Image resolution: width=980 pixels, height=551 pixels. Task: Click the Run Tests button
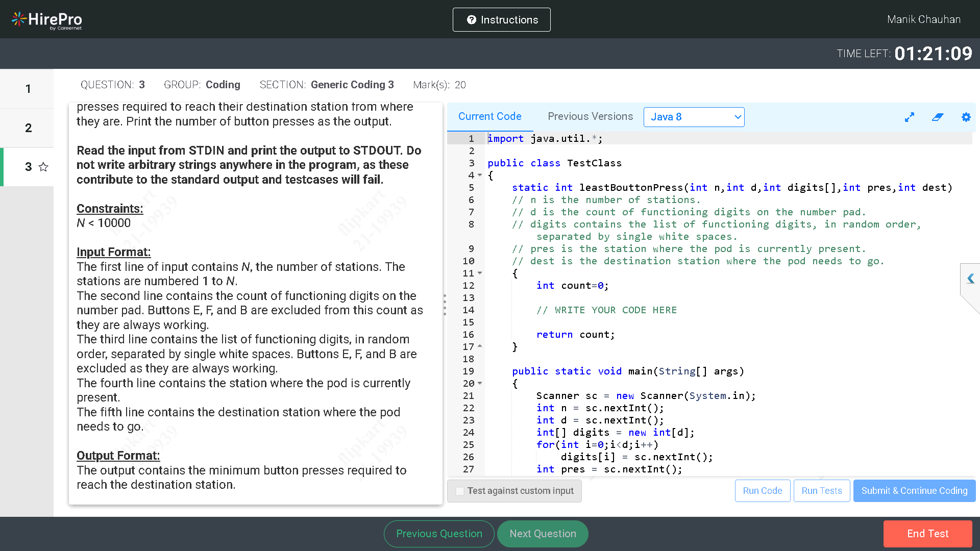[x=822, y=491]
